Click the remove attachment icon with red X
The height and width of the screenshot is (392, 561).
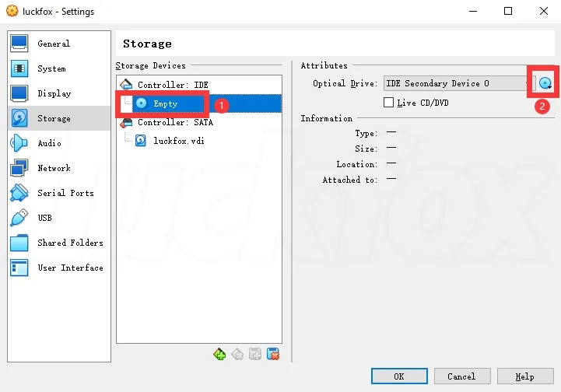tap(273, 354)
